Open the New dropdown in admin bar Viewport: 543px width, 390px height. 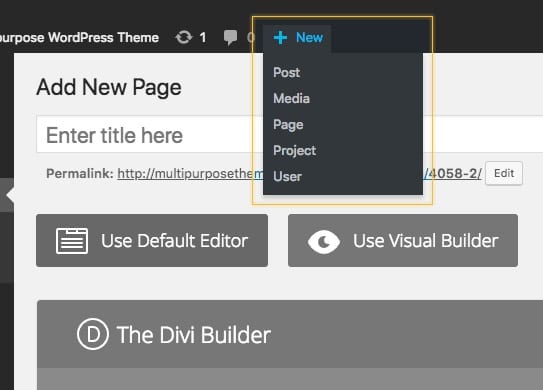pos(297,37)
